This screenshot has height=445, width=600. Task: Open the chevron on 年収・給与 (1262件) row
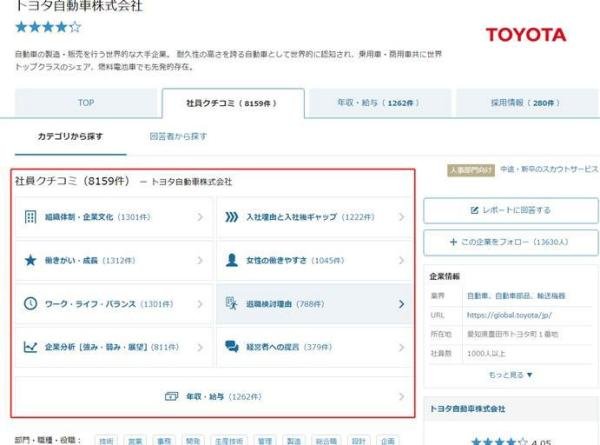(401, 397)
